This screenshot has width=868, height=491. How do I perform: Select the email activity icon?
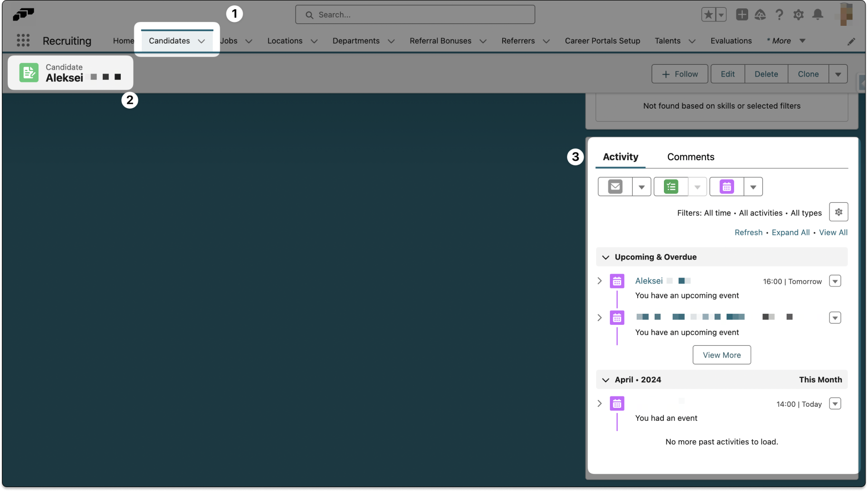tap(614, 187)
